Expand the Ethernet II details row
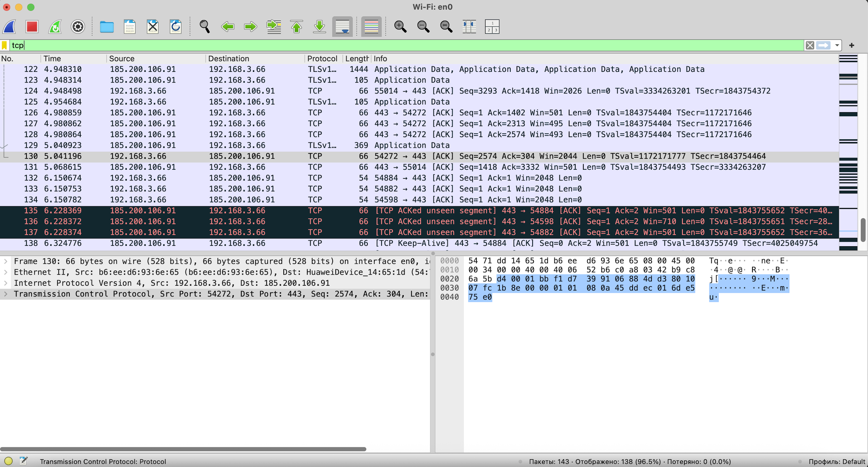The image size is (868, 467). 6,272
